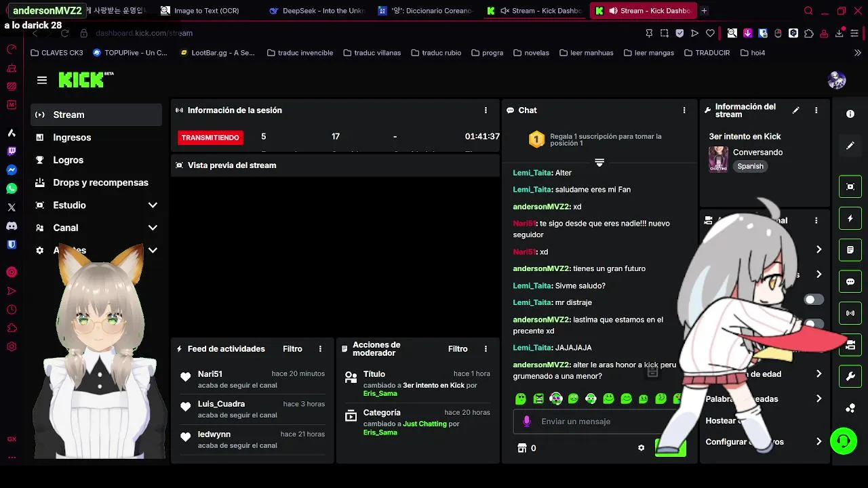
Task: Open Discord in the browser sidebar
Action: click(12, 226)
